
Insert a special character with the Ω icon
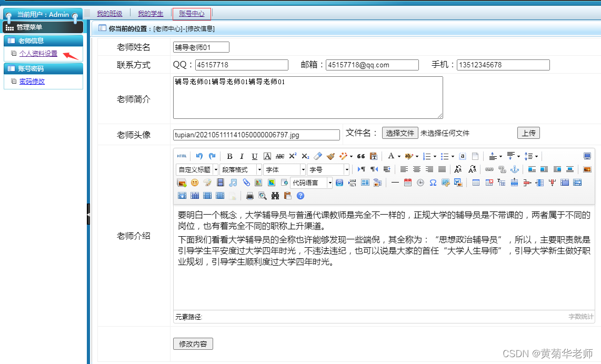(x=433, y=183)
